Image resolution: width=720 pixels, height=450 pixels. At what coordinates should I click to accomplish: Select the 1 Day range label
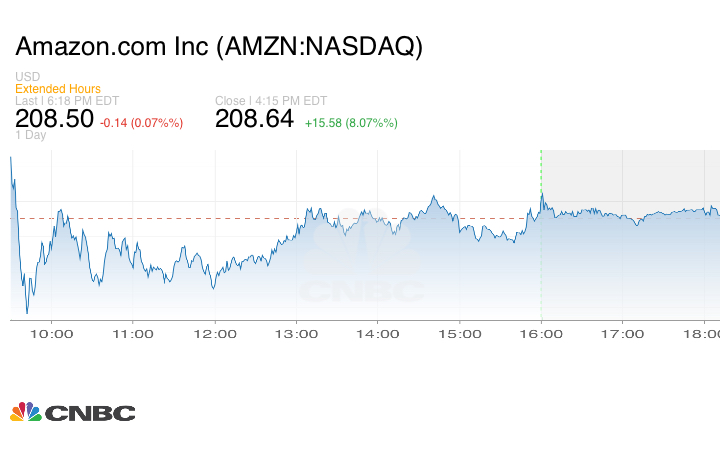30,135
